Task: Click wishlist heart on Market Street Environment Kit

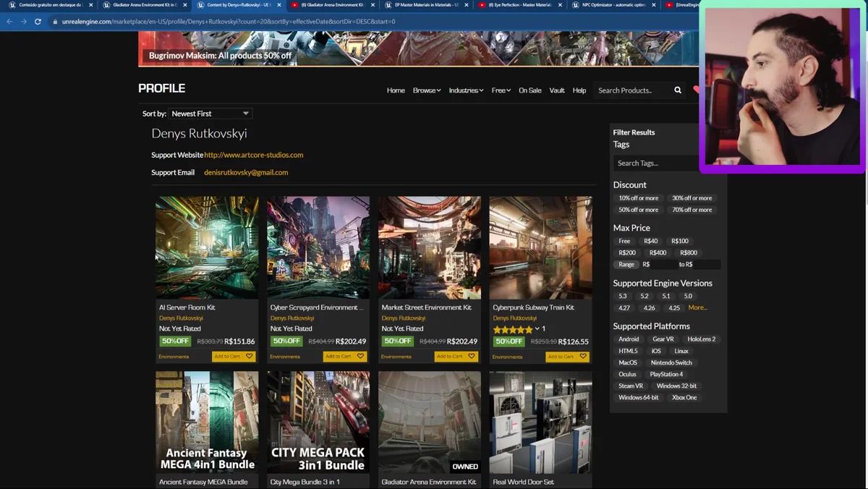Action: (472, 357)
